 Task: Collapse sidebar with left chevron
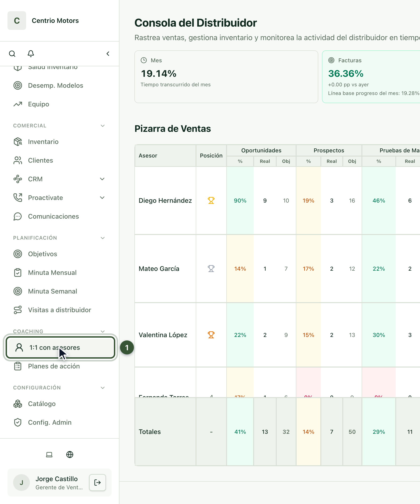pos(108,53)
